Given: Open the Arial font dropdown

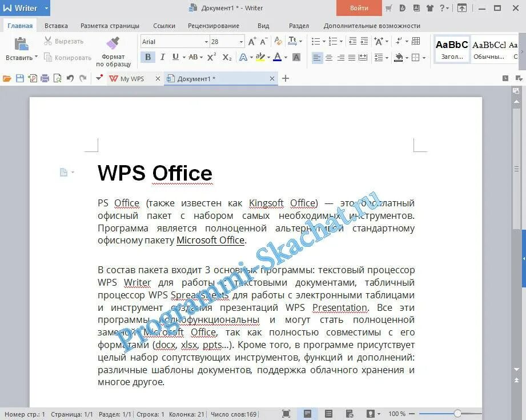Looking at the screenshot, I should 206,41.
